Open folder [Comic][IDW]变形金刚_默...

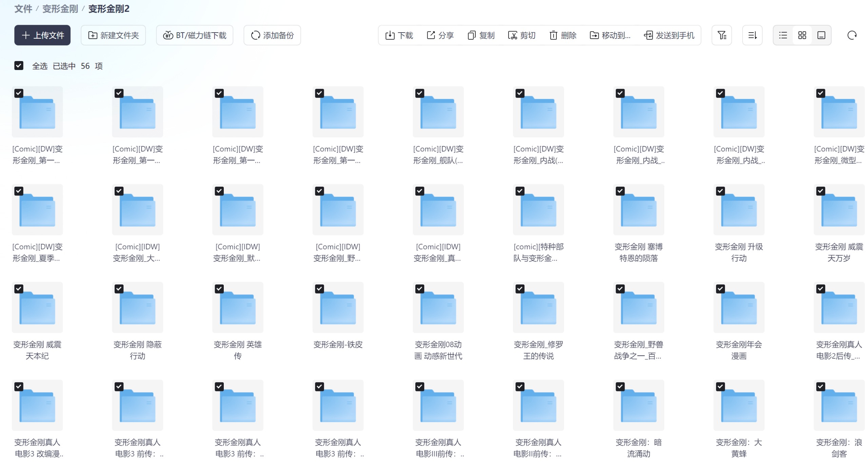(238, 210)
